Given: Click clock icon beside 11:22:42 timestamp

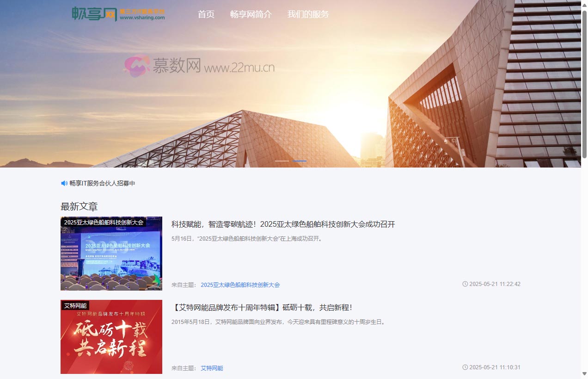Looking at the screenshot, I should [465, 284].
